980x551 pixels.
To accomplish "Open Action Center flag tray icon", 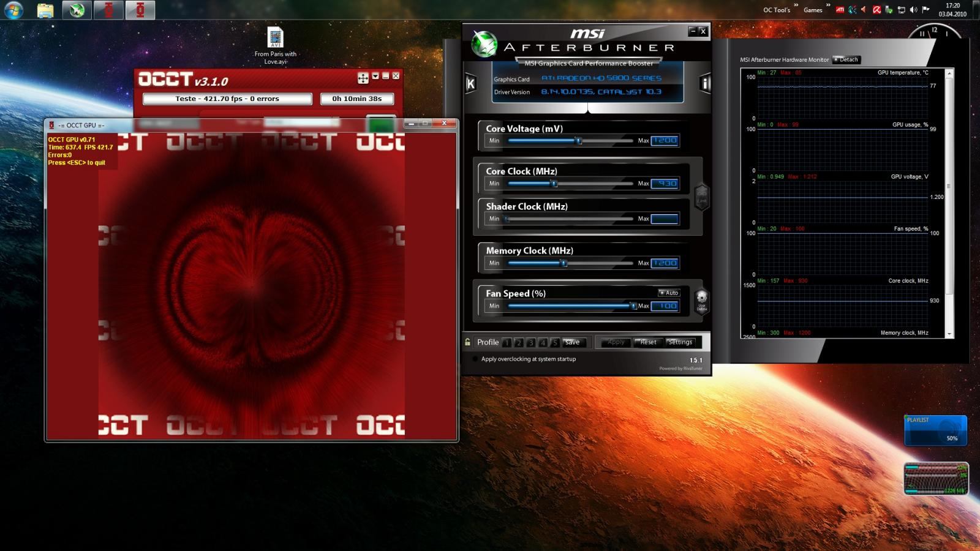I will (x=925, y=10).
